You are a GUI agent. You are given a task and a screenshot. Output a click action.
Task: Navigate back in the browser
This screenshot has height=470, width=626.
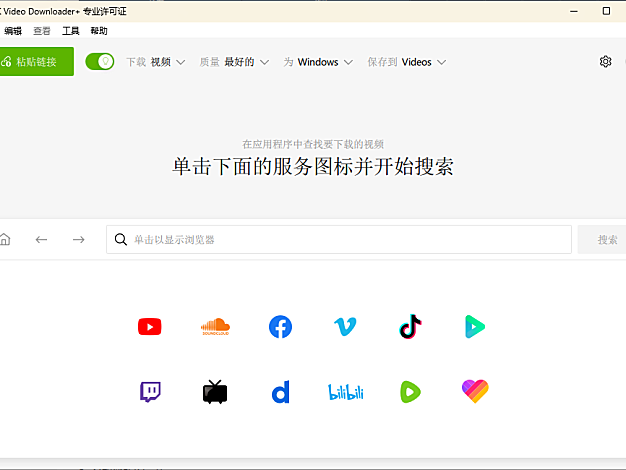(x=41, y=239)
